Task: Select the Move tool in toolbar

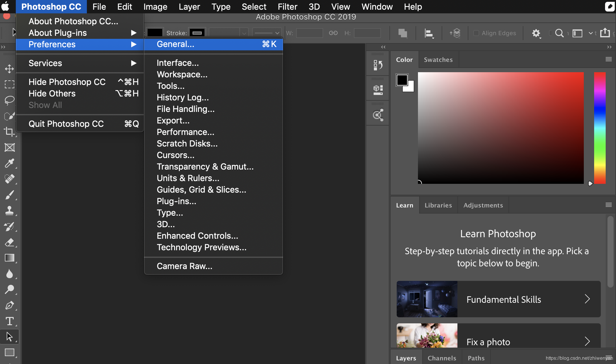Action: [9, 69]
